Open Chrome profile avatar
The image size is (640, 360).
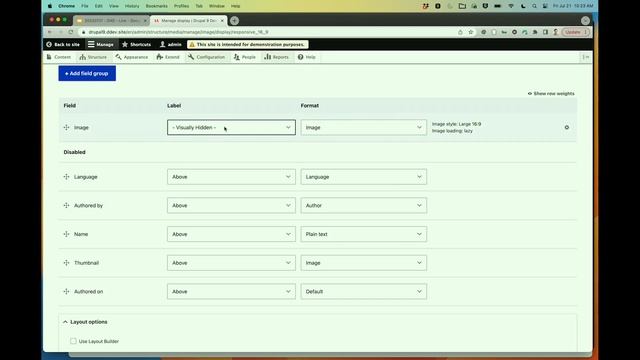tap(556, 32)
